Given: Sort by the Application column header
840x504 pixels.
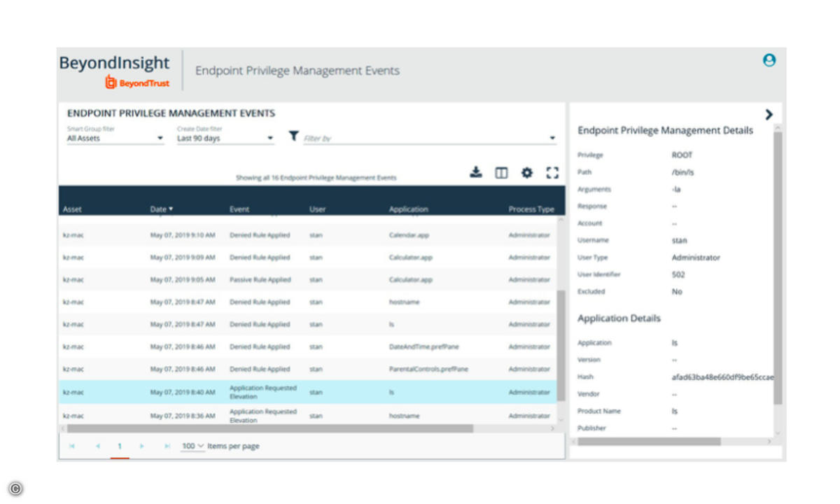Looking at the screenshot, I should point(409,209).
